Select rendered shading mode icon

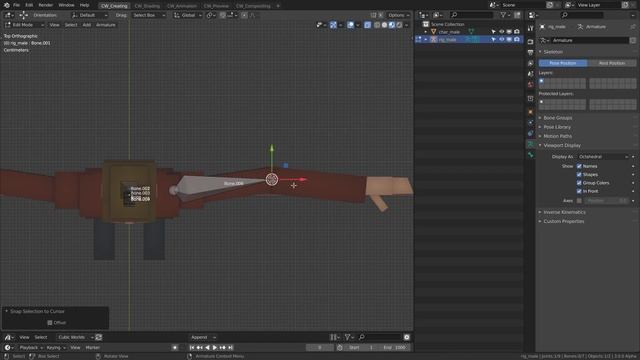tap(399, 25)
